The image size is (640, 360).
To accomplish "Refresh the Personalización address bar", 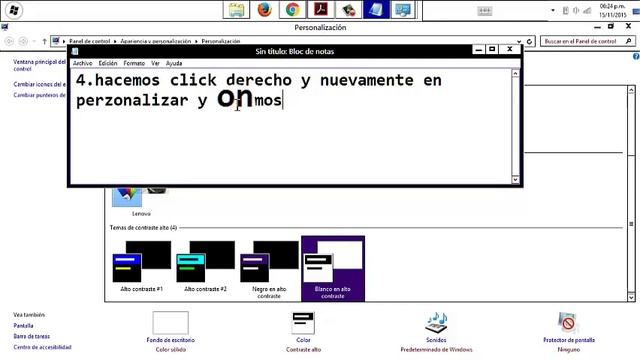I will [x=529, y=41].
